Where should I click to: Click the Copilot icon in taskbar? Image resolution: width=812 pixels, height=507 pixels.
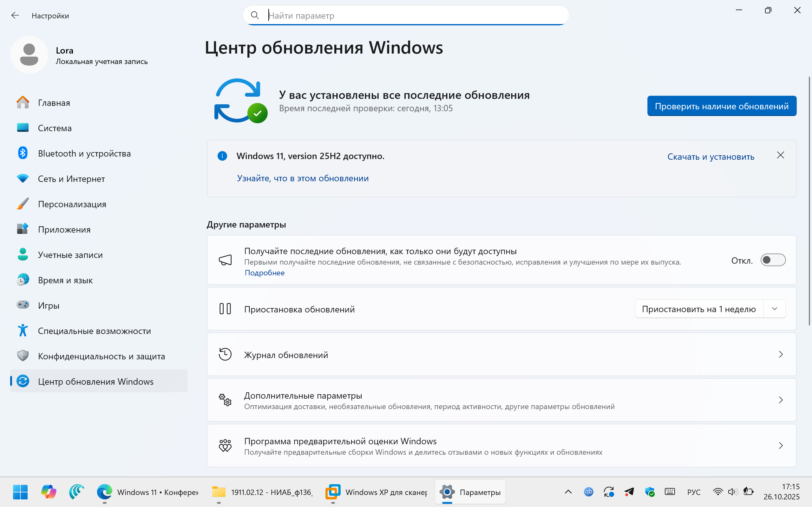[49, 492]
